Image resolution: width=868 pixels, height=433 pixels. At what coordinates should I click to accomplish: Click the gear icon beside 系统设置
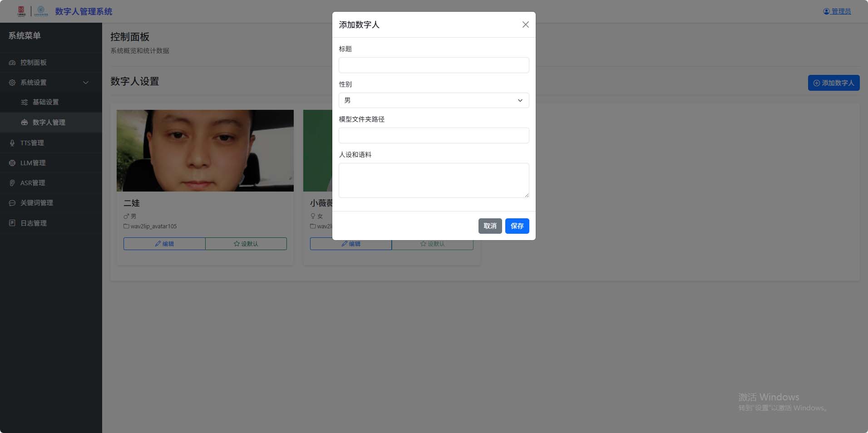12,83
